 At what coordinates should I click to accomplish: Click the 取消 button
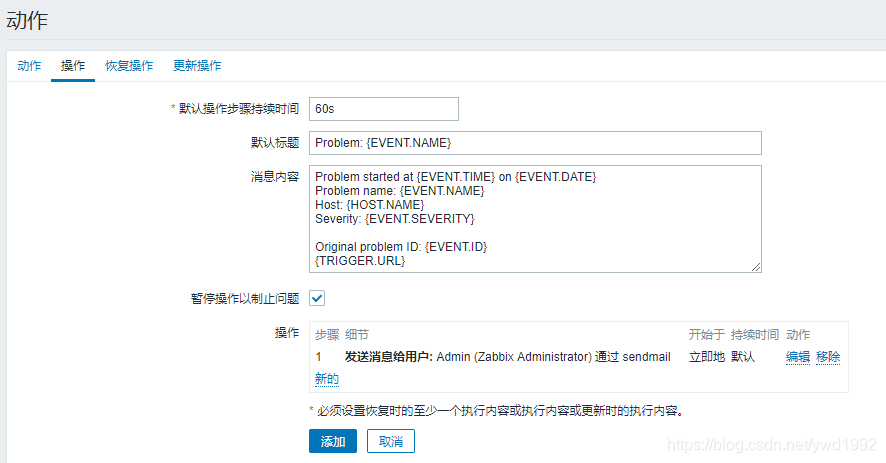pos(390,441)
